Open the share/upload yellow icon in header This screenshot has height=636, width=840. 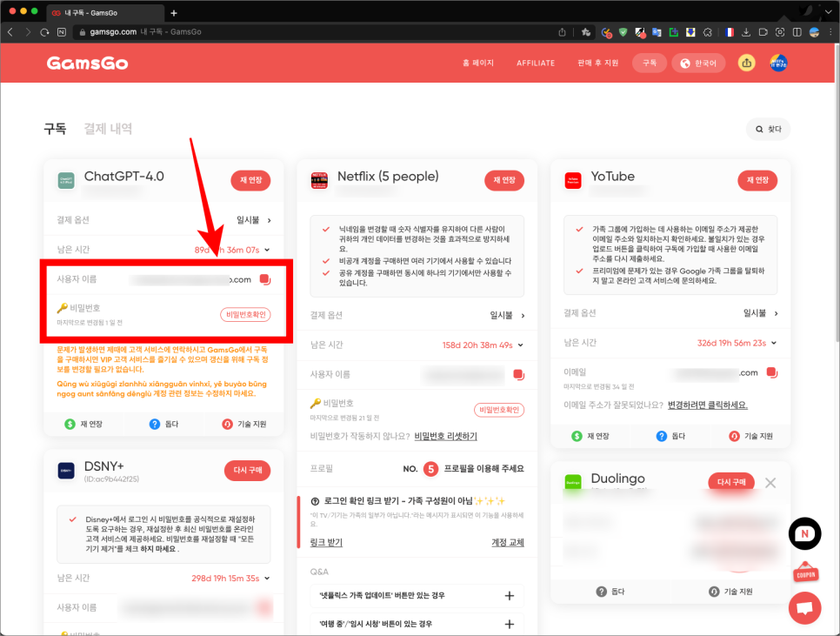[x=746, y=63]
